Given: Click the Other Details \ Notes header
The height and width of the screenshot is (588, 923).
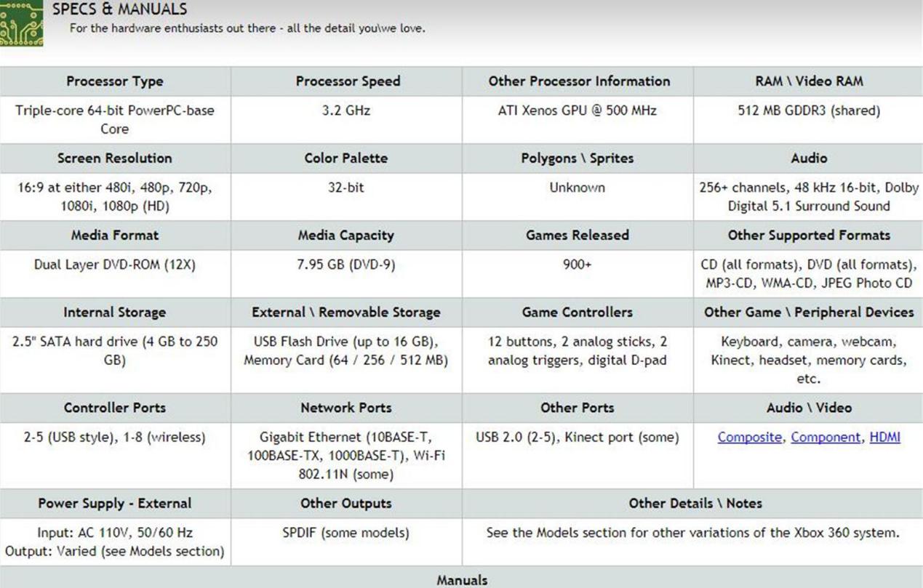Looking at the screenshot, I should pyautogui.click(x=695, y=504).
